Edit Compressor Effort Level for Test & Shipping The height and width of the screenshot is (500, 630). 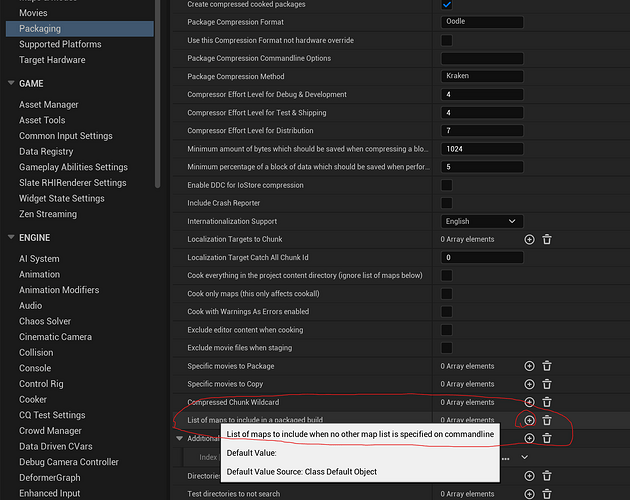(482, 113)
